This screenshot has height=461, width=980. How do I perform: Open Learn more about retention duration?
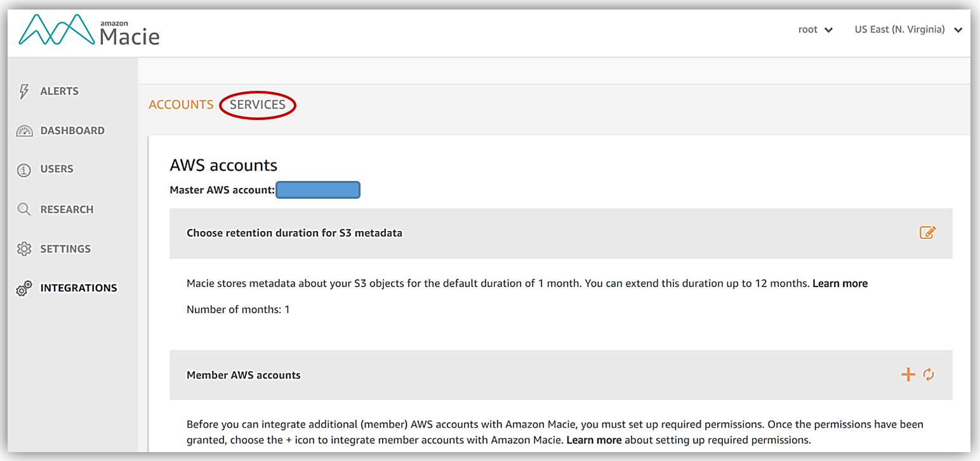pos(840,284)
